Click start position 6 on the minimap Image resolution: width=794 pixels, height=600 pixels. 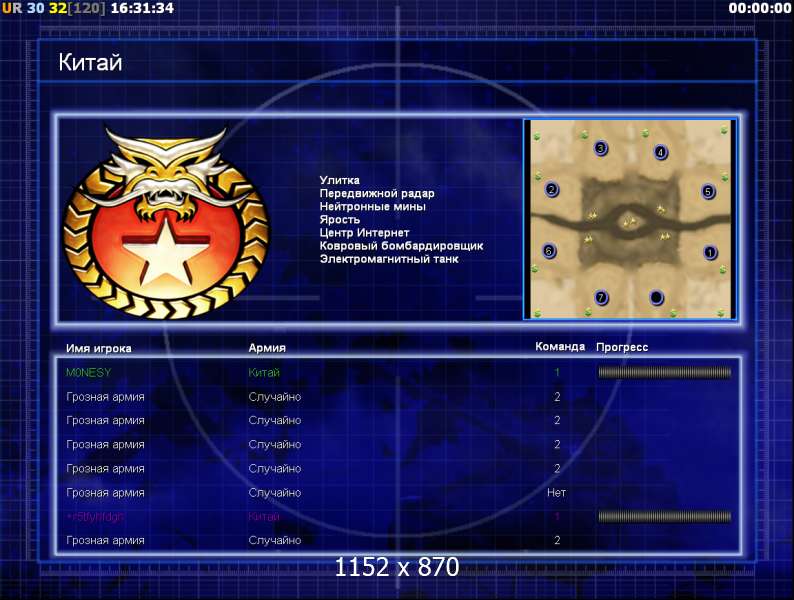tap(548, 251)
